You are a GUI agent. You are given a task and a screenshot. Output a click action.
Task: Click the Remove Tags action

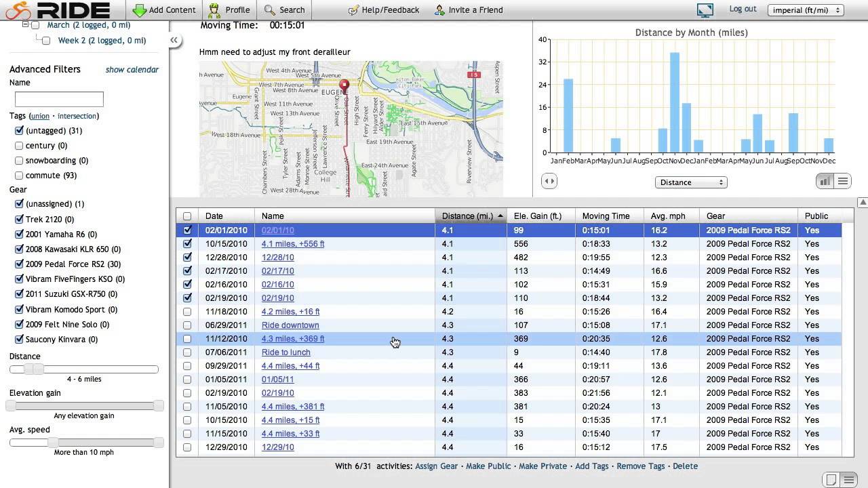click(641, 466)
